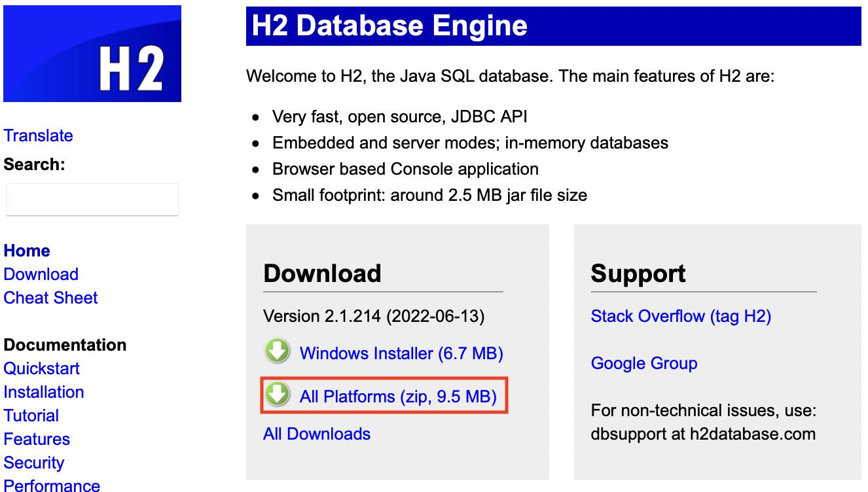The width and height of the screenshot is (868, 492).
Task: Click 'Browser based Console application' bullet
Action: point(405,169)
